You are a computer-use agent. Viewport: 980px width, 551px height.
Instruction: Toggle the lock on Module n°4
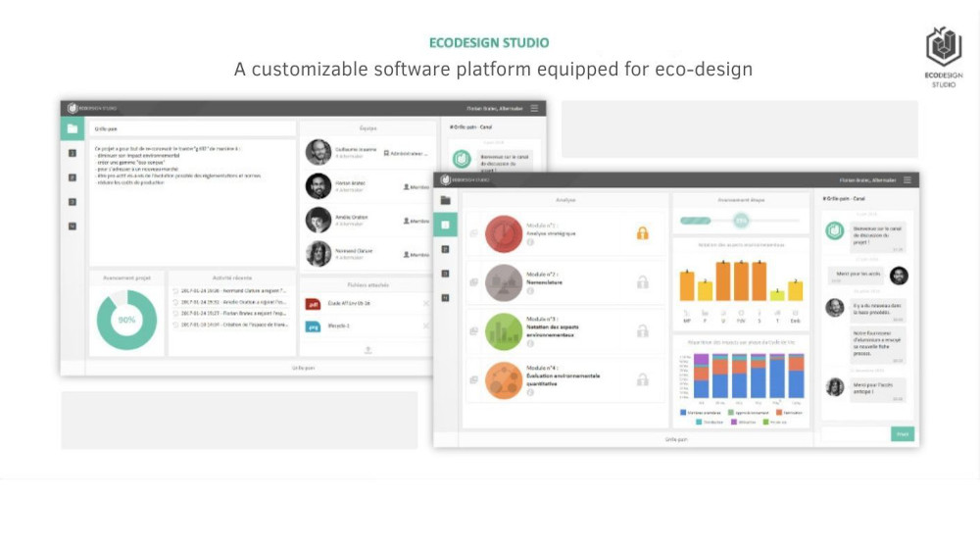643,379
